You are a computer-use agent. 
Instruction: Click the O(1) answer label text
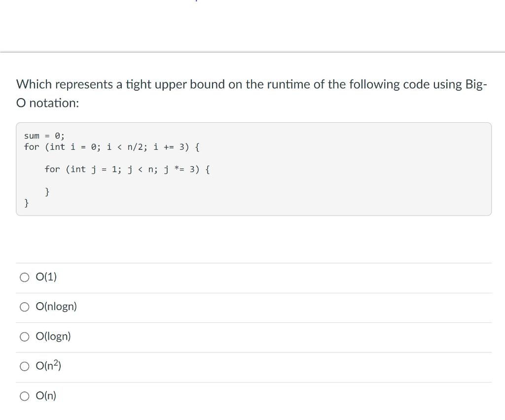[46, 277]
